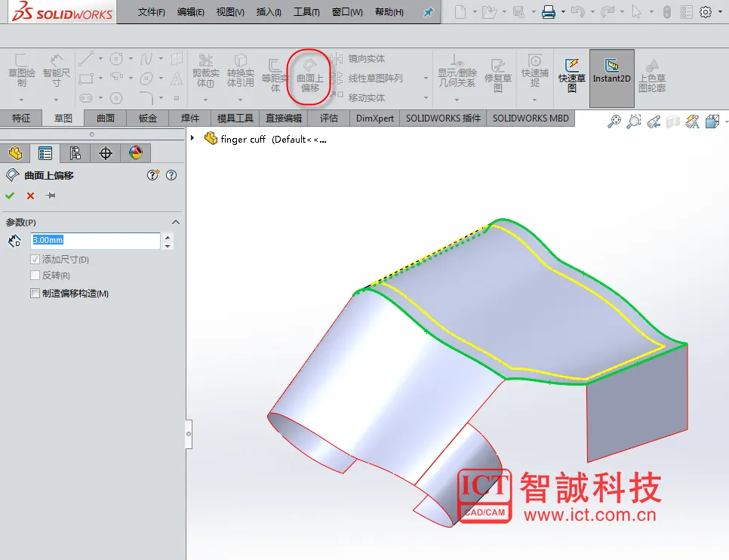Select the sketch Text (A) tool

pyautogui.click(x=177, y=78)
